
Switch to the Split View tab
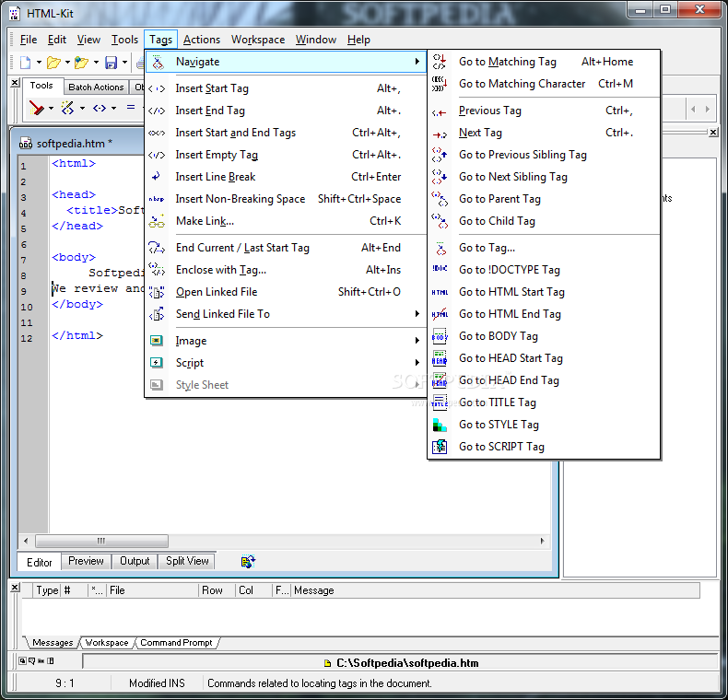(x=187, y=561)
